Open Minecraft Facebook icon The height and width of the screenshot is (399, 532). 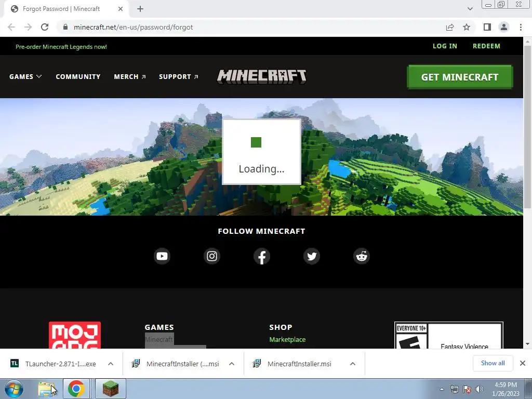coord(262,256)
